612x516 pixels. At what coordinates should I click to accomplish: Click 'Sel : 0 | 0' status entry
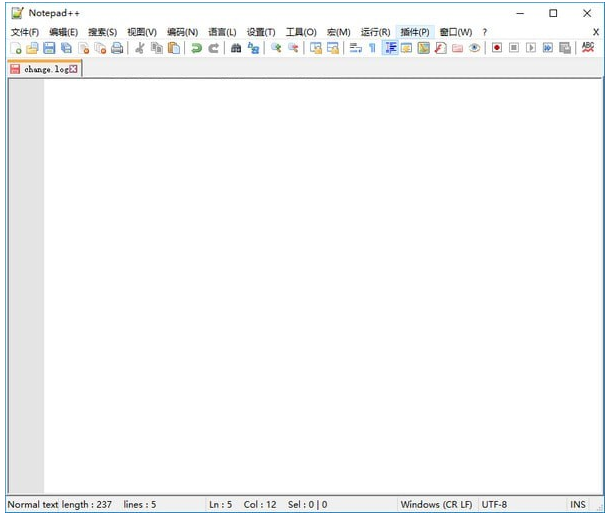click(308, 504)
